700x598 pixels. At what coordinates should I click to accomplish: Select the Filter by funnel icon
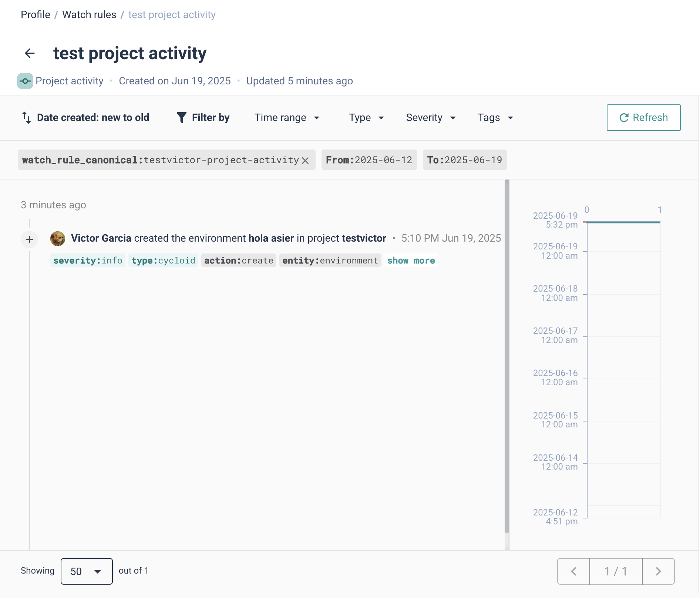[182, 117]
